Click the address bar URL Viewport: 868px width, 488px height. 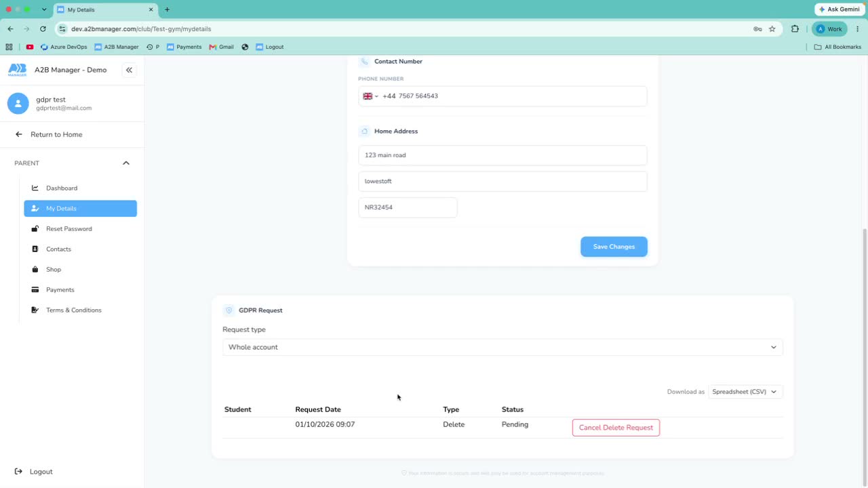pyautogui.click(x=141, y=29)
